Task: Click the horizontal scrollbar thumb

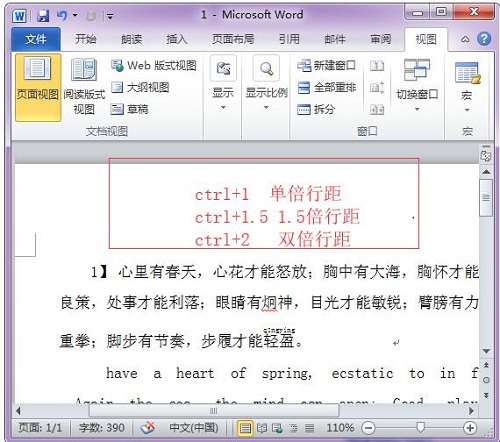Action: tap(214, 411)
